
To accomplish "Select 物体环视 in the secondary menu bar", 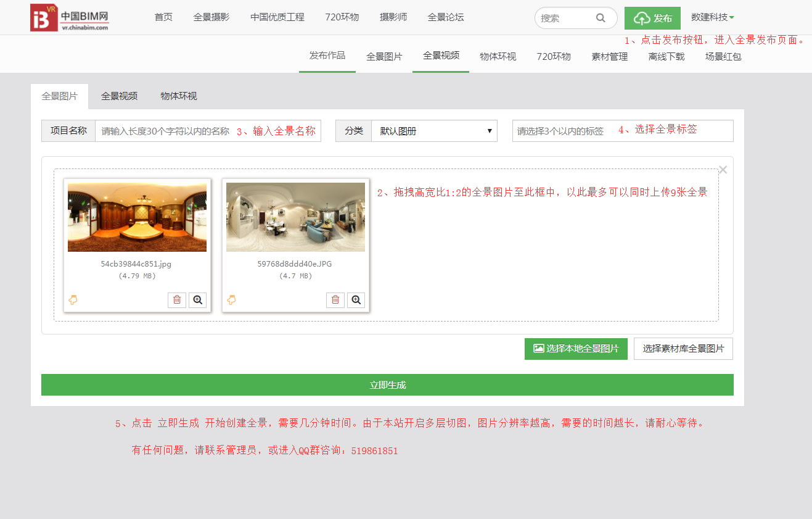I will (x=498, y=56).
